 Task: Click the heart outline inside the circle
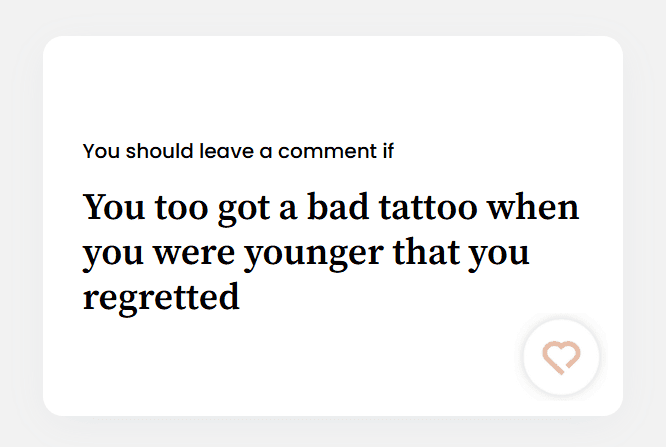(x=561, y=357)
